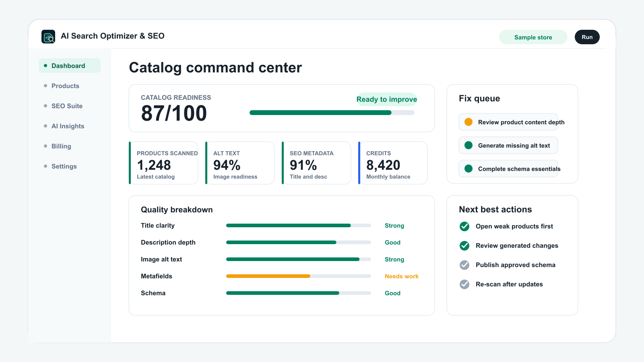
Task: Click Strong status next to Title clarity
Action: (x=394, y=226)
